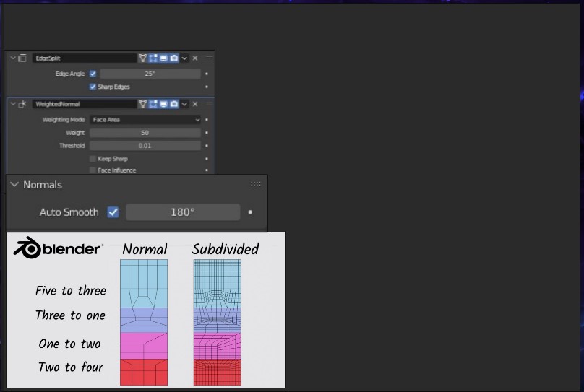Animate Sharp Edges property dot
The width and height of the screenshot is (584, 392).
207,87
